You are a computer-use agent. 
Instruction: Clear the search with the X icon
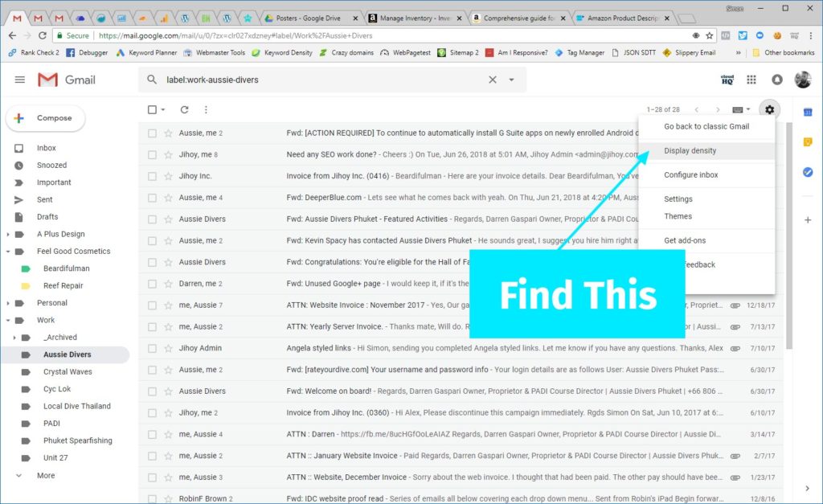tap(493, 80)
